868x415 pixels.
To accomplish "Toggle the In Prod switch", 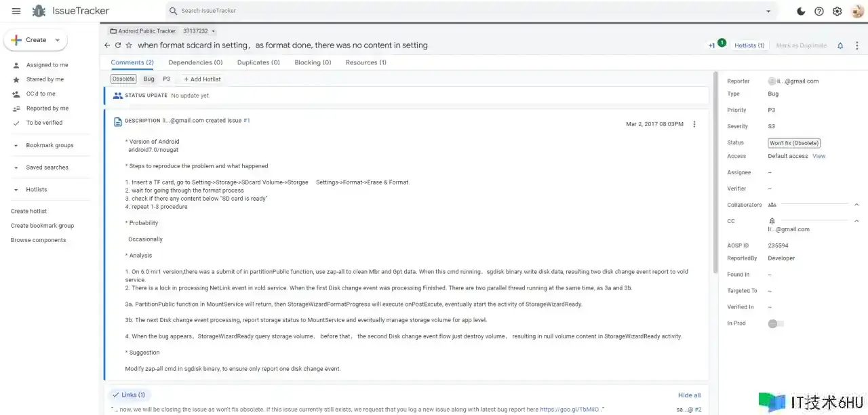I will pyautogui.click(x=776, y=323).
